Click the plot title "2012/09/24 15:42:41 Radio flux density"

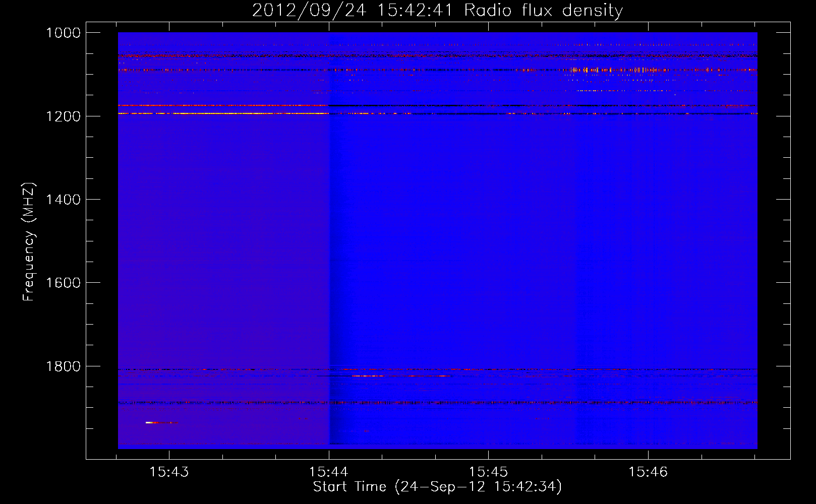(x=437, y=10)
